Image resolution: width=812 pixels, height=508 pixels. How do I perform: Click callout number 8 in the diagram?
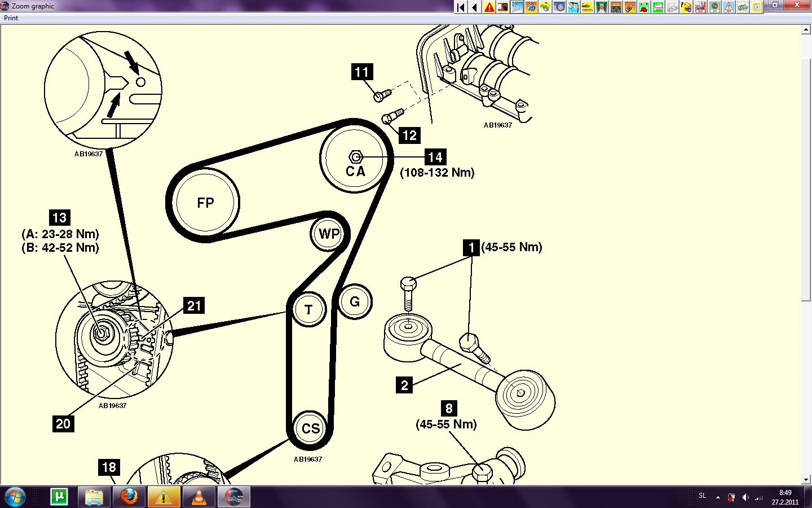click(x=449, y=408)
